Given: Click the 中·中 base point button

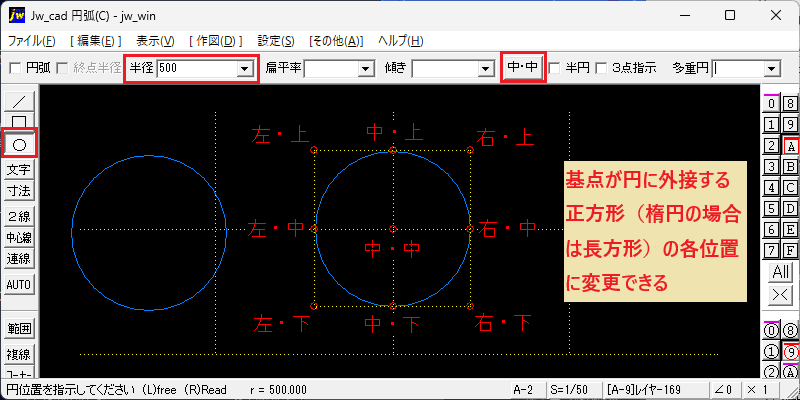Looking at the screenshot, I should 523,67.
